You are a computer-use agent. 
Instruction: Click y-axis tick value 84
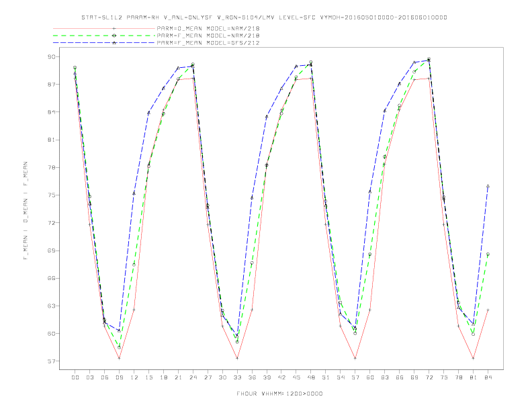coord(51,112)
